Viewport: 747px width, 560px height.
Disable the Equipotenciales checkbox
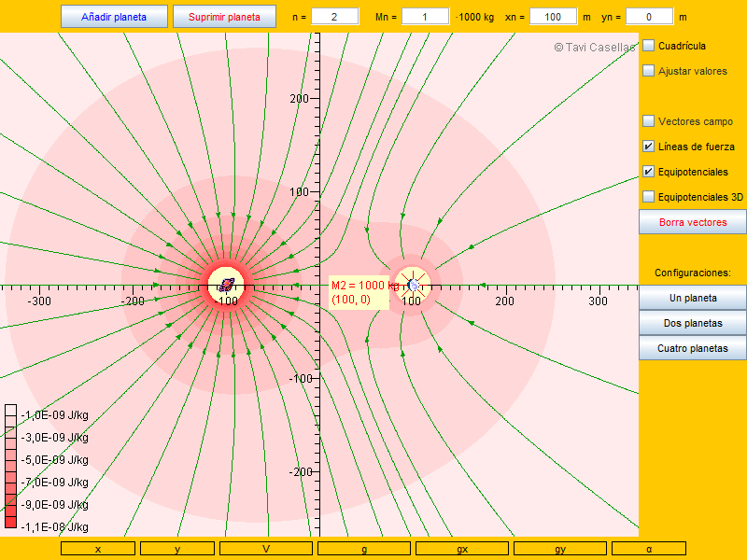[x=649, y=172]
